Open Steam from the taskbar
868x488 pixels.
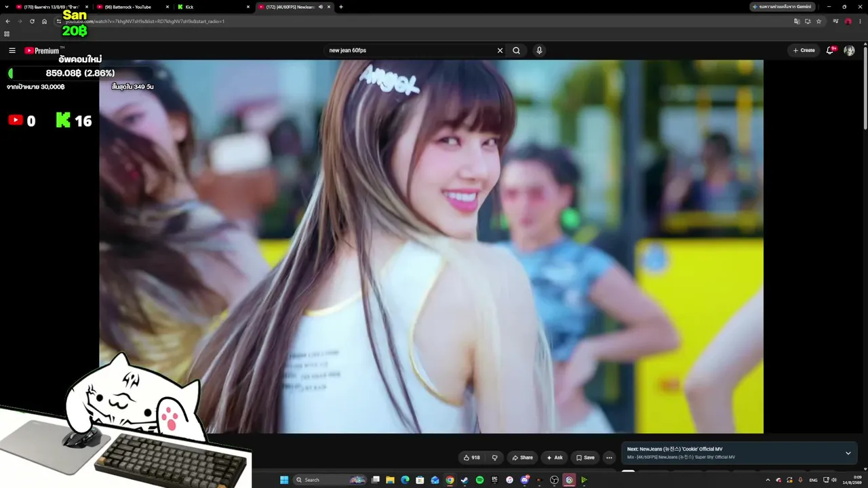pos(465,480)
